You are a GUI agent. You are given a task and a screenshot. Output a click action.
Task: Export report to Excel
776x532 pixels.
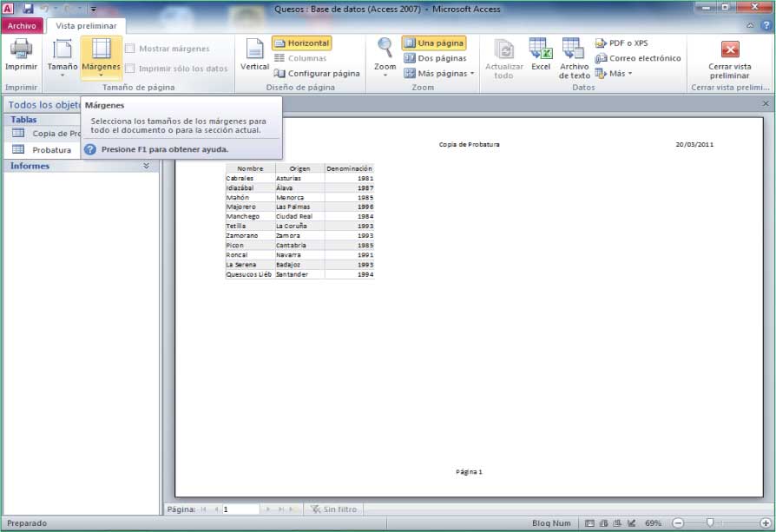(541, 54)
